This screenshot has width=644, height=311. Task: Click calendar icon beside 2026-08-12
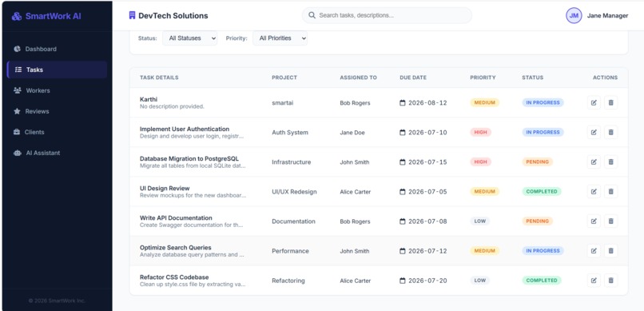tap(403, 102)
